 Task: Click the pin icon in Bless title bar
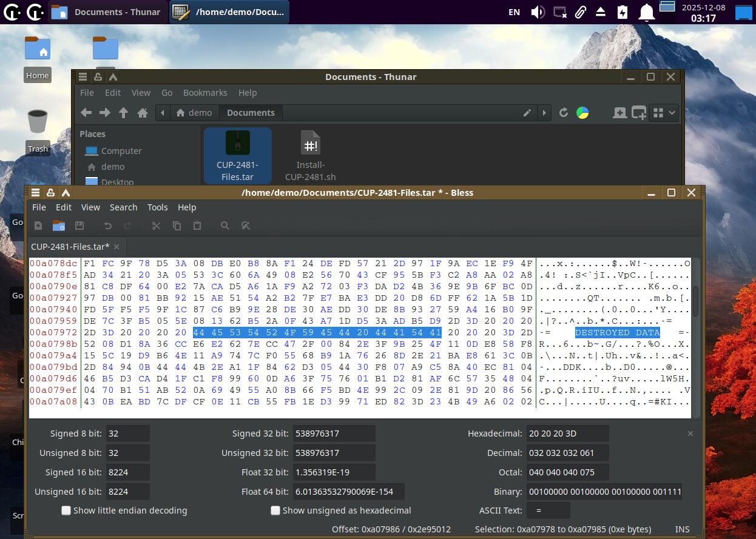click(50, 193)
